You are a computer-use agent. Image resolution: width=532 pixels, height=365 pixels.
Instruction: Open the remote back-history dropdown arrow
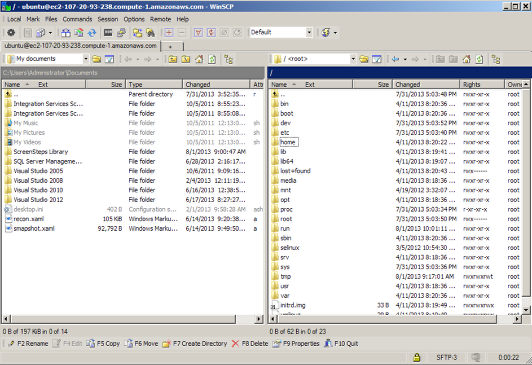click(405, 59)
